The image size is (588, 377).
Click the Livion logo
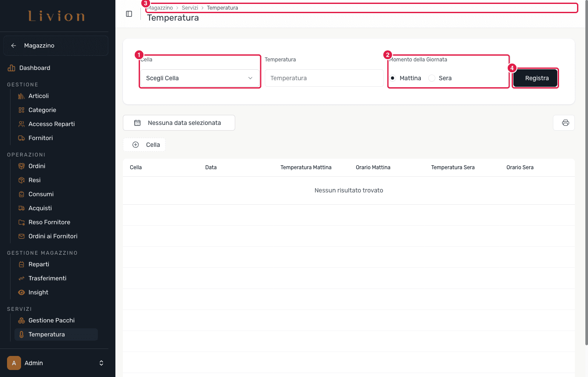[57, 16]
